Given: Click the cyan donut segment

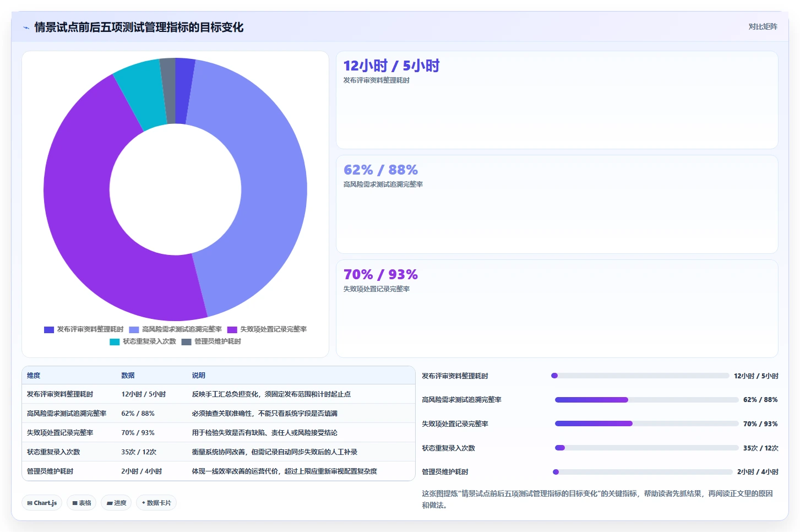Looking at the screenshot, I should pos(140,94).
